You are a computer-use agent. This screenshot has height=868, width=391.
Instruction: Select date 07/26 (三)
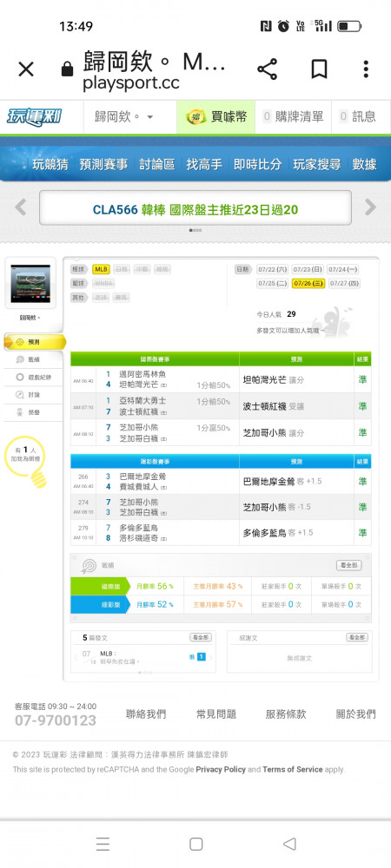pyautogui.click(x=308, y=283)
